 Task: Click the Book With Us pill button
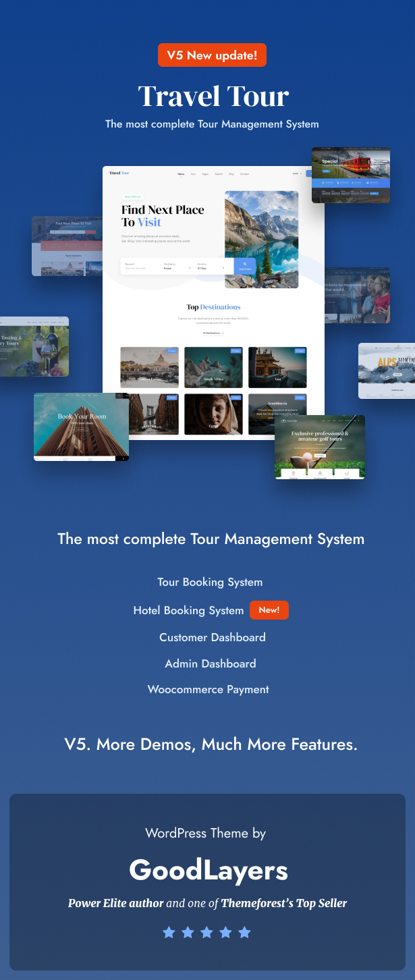pos(132,196)
